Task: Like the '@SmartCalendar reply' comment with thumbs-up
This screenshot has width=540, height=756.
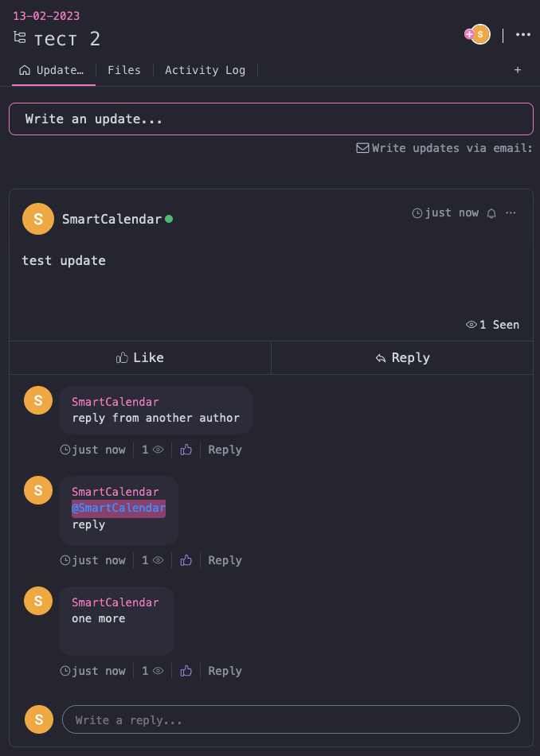Action: coord(186,560)
